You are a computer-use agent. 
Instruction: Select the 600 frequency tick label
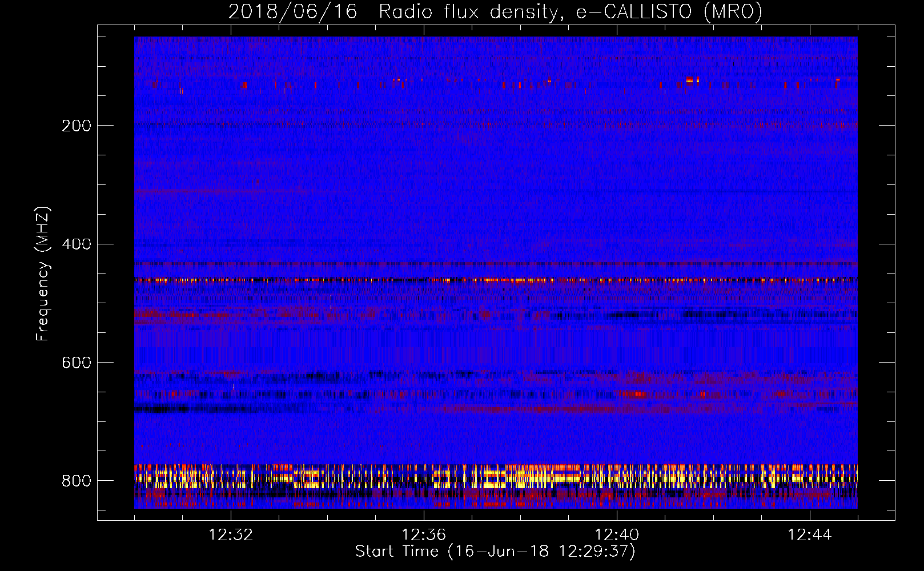77,363
